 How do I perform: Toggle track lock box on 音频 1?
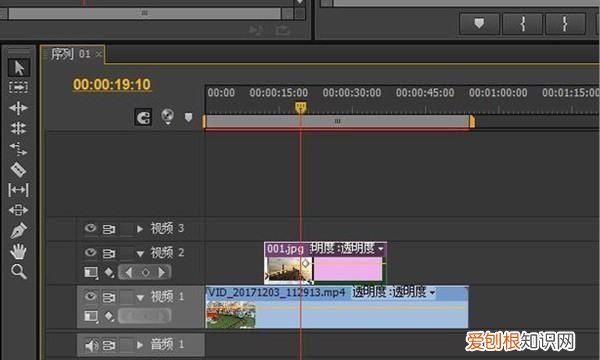coord(126,345)
